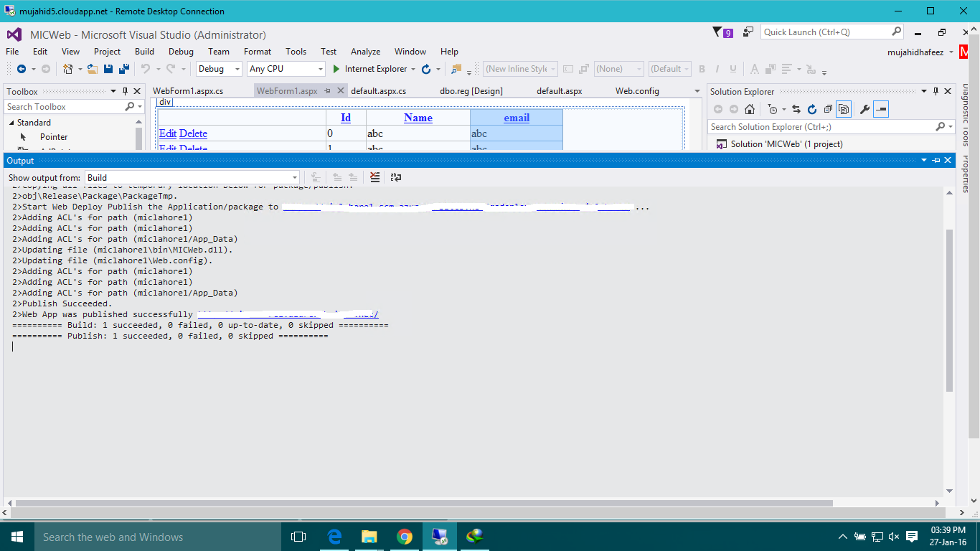
Task: Click the Search Solution Explorer field
Action: tap(831, 127)
